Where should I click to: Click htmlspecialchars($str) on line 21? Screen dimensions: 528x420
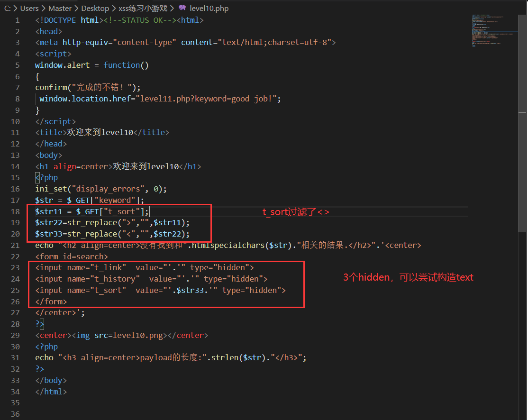[242, 245]
